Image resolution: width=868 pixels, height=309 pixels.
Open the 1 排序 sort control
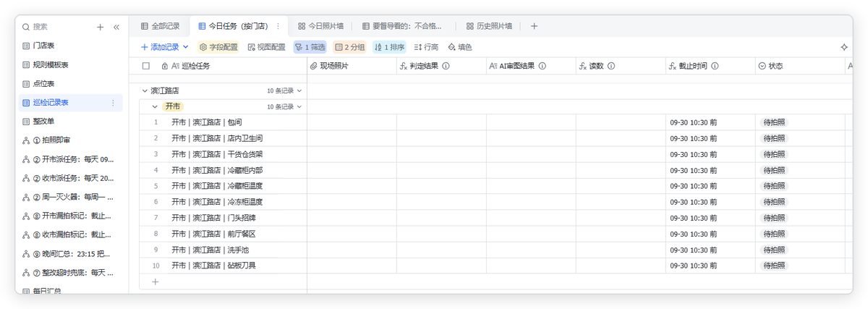389,47
